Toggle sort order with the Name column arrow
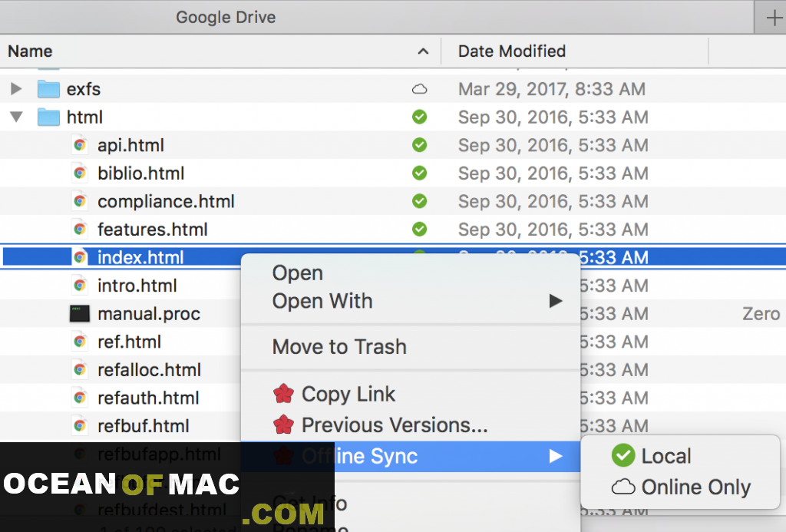Viewport: 786px width, 532px height. (x=423, y=51)
